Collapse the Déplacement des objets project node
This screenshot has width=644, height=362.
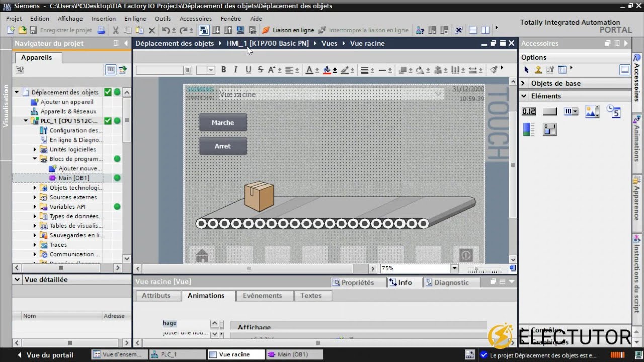(x=17, y=92)
